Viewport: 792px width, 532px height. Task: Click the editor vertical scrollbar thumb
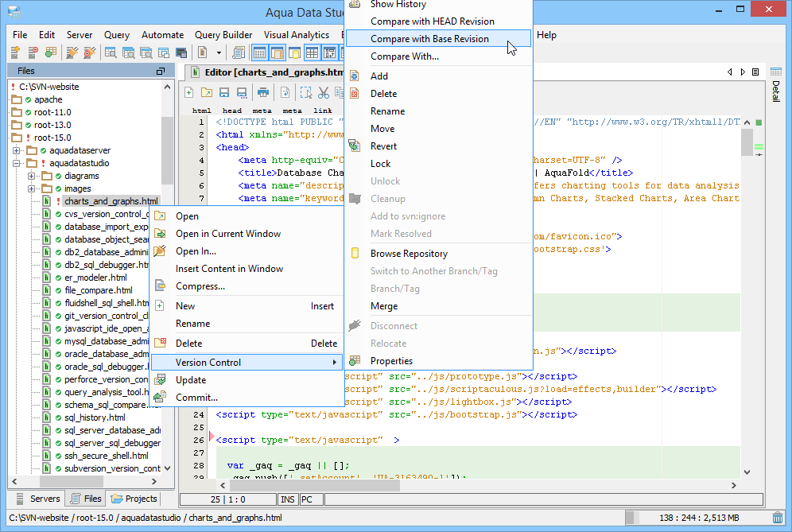(747, 142)
